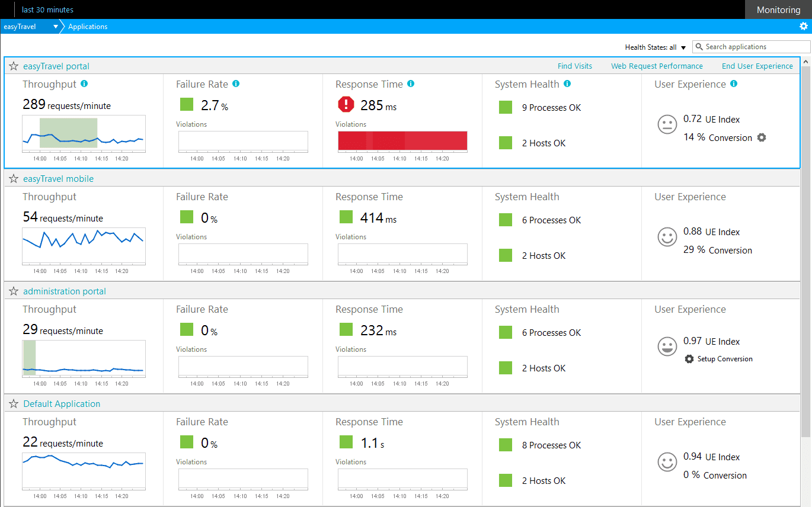Open End User Experience link
The height and width of the screenshot is (507, 812).
pyautogui.click(x=757, y=66)
